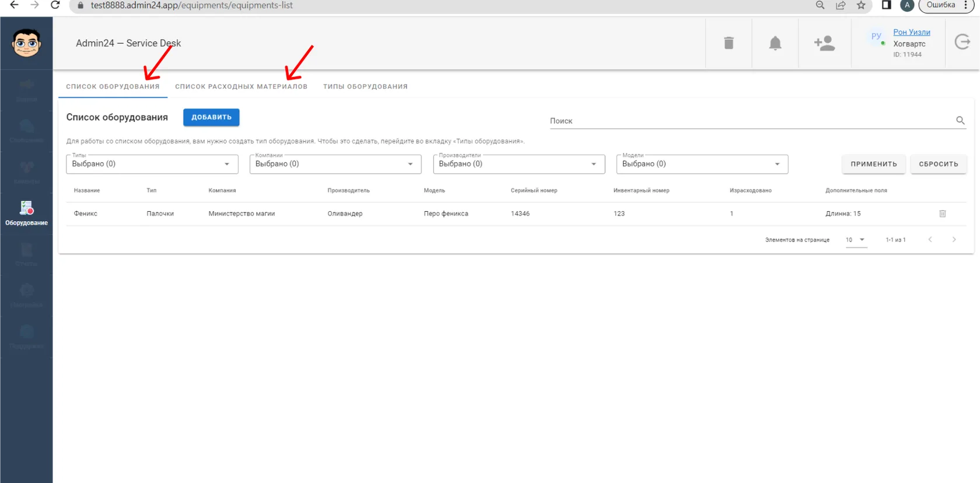Click the Admin24 mascot logo
This screenshot has height=483, width=980.
tap(26, 43)
